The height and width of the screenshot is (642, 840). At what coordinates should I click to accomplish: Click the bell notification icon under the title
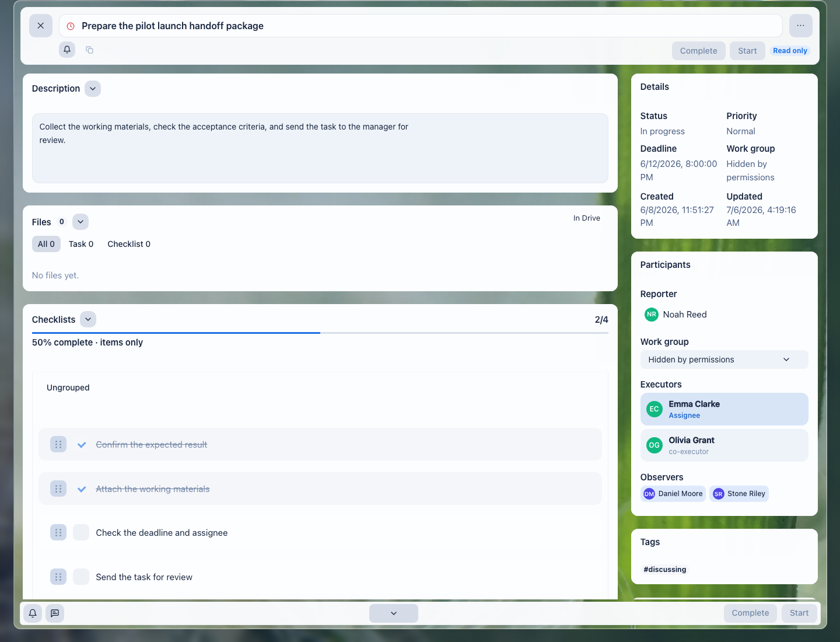pyautogui.click(x=67, y=50)
